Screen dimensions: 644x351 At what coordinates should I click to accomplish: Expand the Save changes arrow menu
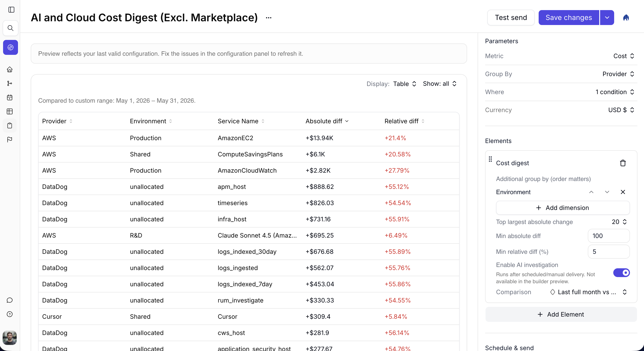(x=607, y=18)
